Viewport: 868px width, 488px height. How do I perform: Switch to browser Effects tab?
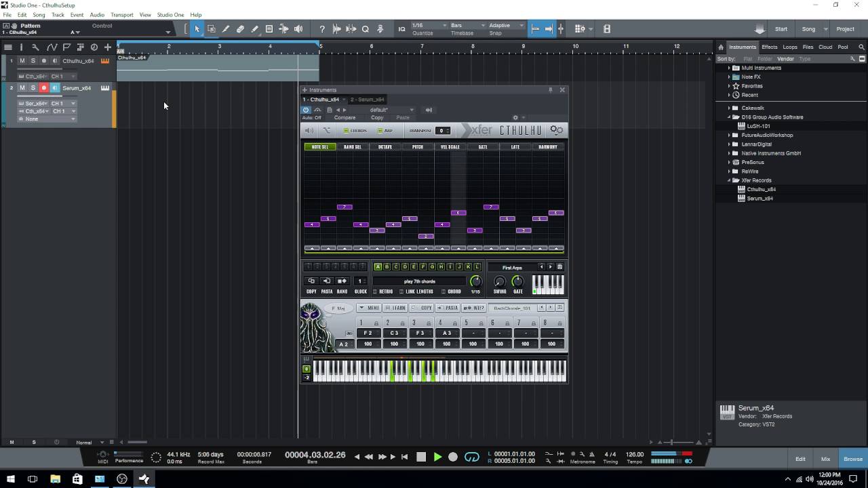click(x=769, y=47)
